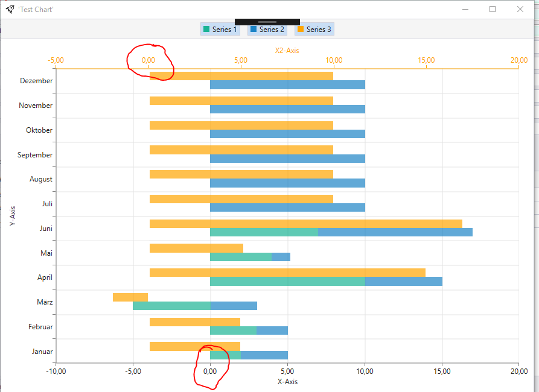Select the Januar category label

[x=42, y=352]
